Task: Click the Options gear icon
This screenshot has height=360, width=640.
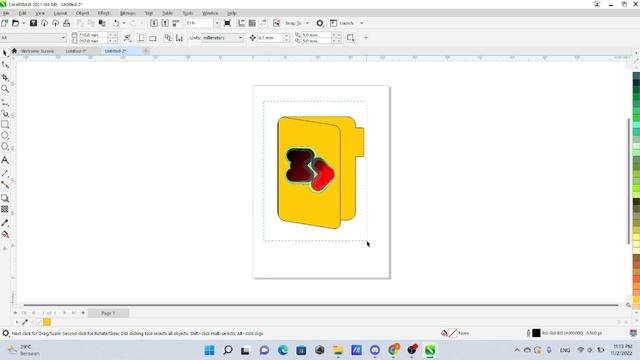Action: (x=320, y=23)
